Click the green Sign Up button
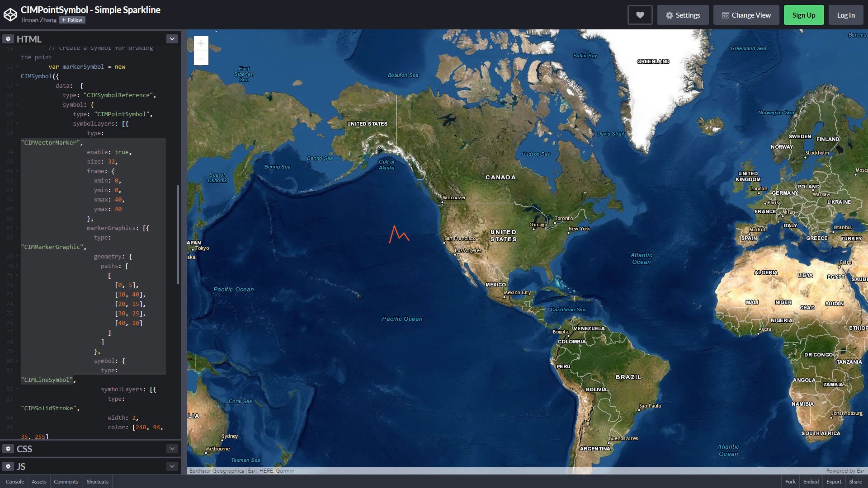Screen dimensions: 868x488 pos(803,15)
